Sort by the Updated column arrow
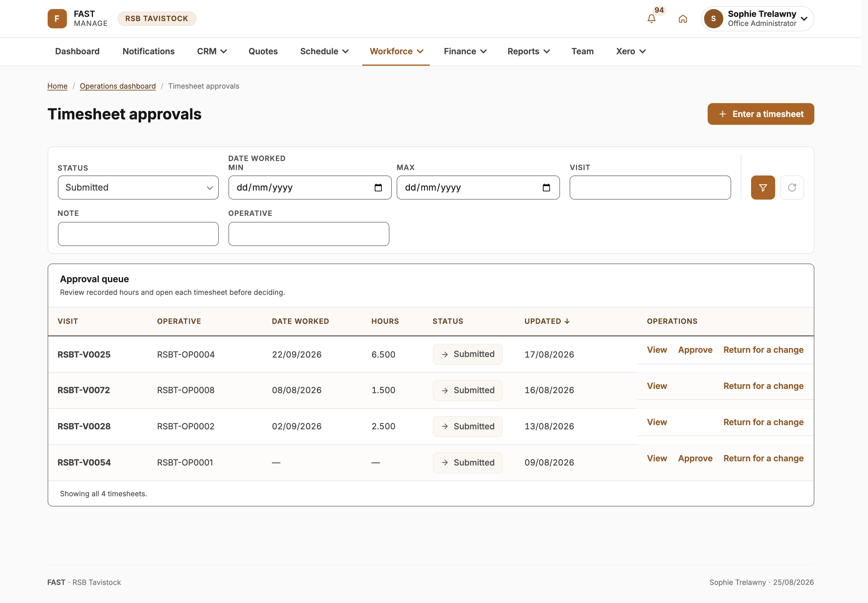This screenshot has width=868, height=603. pyautogui.click(x=567, y=321)
